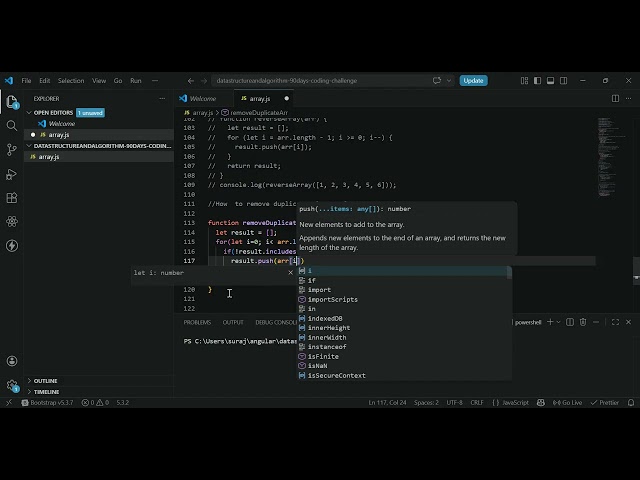Switch to the array.js editor tab
This screenshot has height=480, width=640.
[x=264, y=98]
